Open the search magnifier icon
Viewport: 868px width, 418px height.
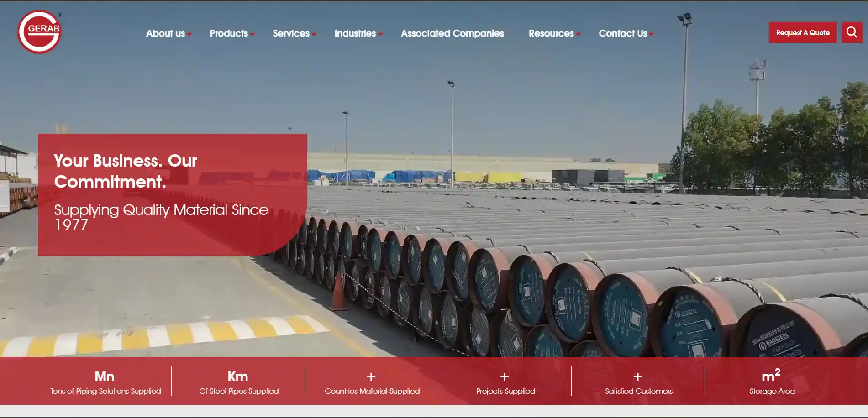[852, 32]
